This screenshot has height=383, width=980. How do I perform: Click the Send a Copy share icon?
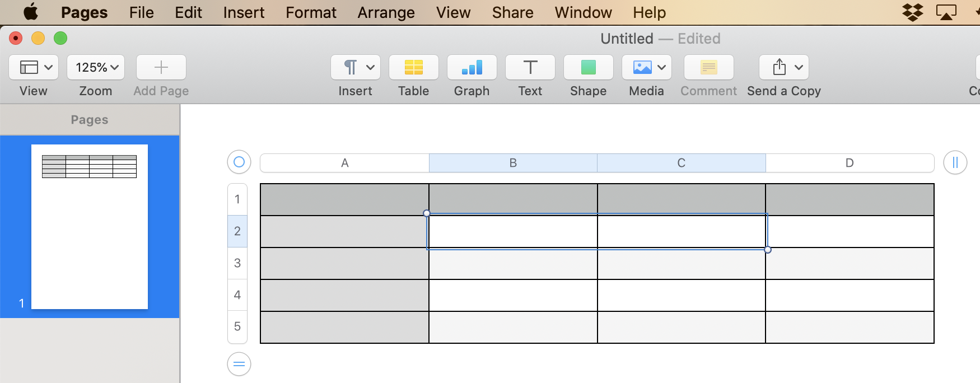pos(783,68)
